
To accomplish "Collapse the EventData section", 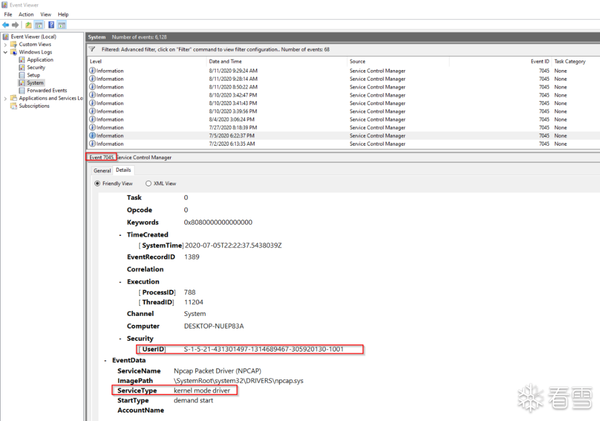I will tap(106, 361).
